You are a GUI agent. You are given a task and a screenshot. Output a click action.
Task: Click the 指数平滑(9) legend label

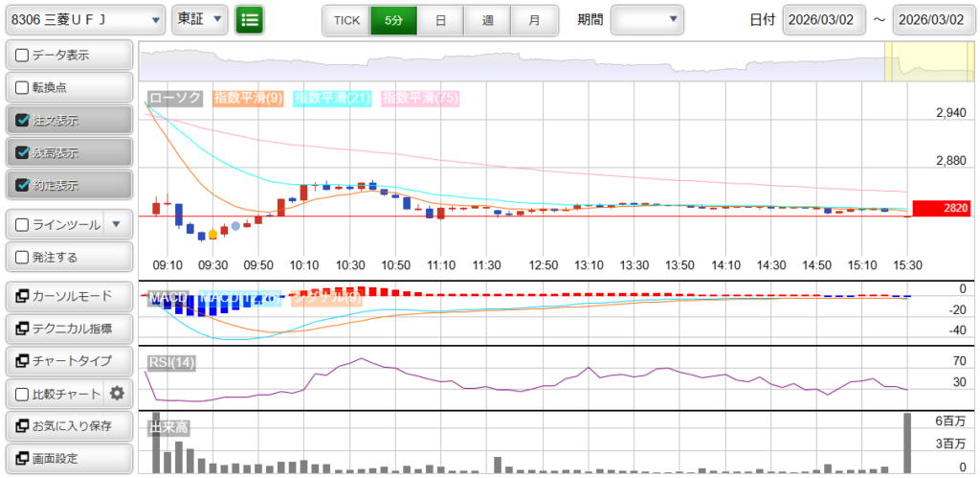coord(248,98)
